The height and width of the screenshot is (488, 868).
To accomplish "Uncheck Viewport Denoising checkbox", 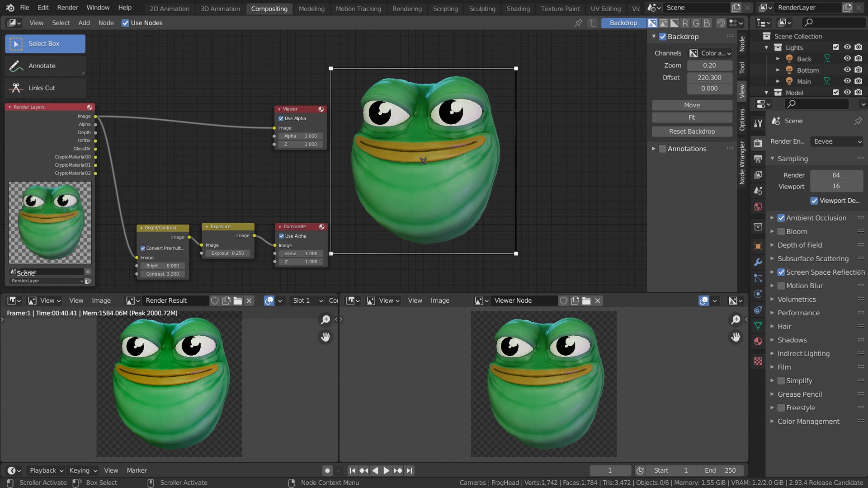I will point(814,201).
